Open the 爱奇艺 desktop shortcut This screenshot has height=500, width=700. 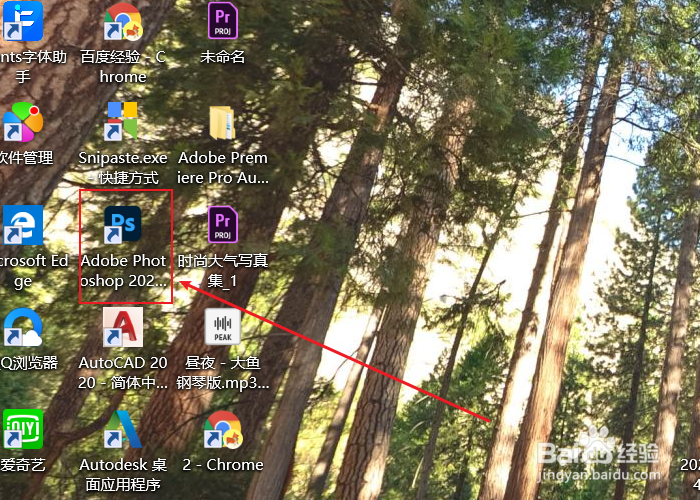(23, 429)
